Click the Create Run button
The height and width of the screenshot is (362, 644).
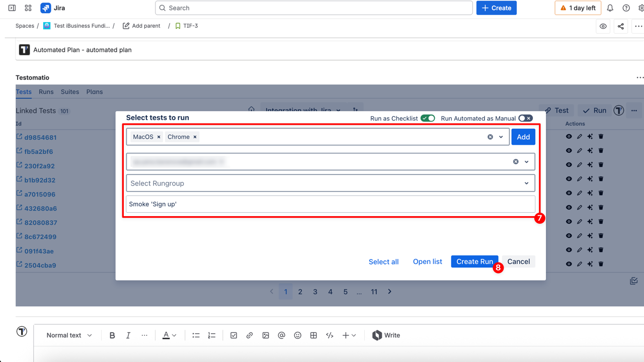[474, 261]
